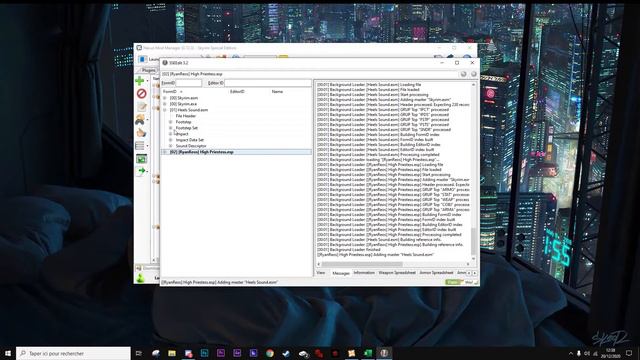Collapse the [01] Heels Sound.esm node
640x360 pixels.
point(164,110)
